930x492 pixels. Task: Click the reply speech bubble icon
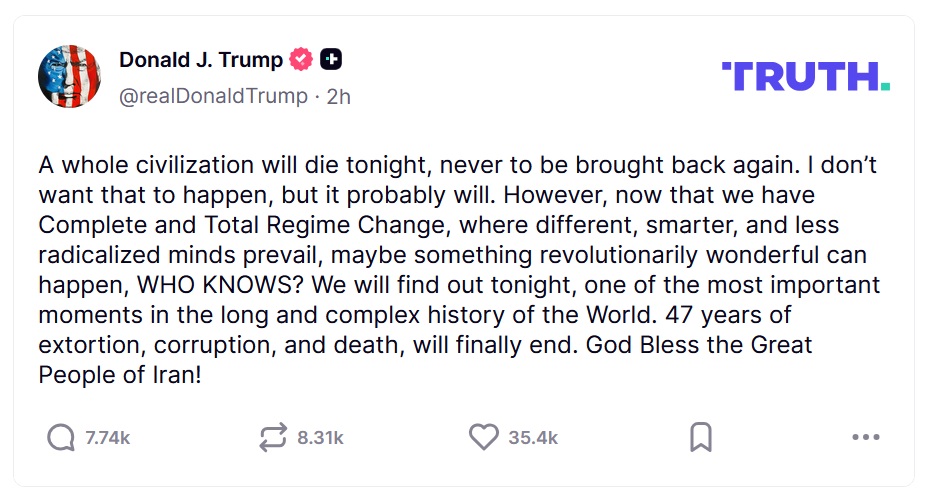tap(61, 437)
